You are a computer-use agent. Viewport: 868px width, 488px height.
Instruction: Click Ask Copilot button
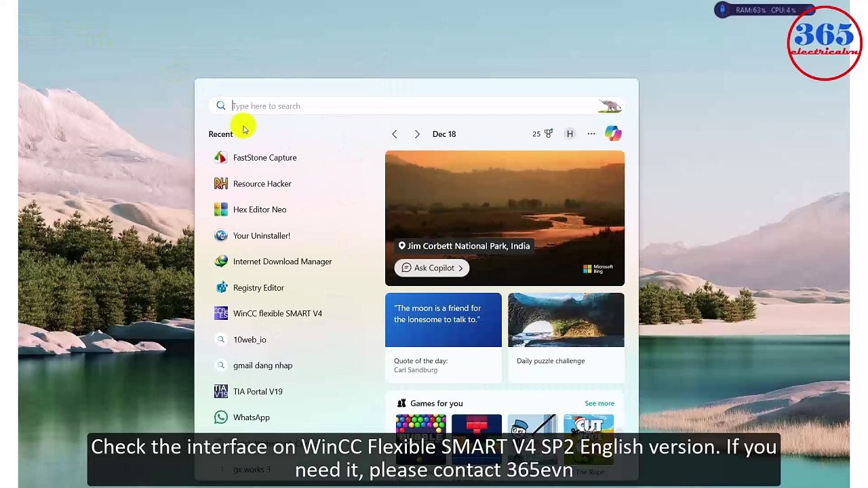pos(432,268)
